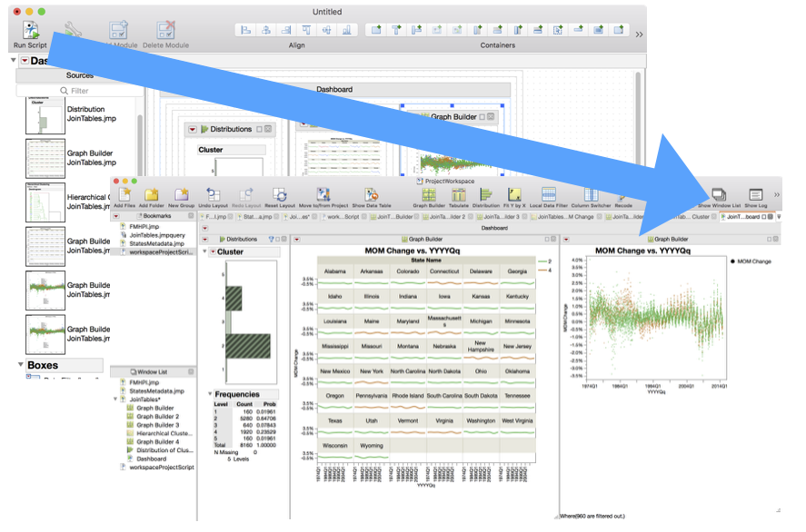806x532 pixels.
Task: Select the Tabulate tool
Action: [458, 196]
